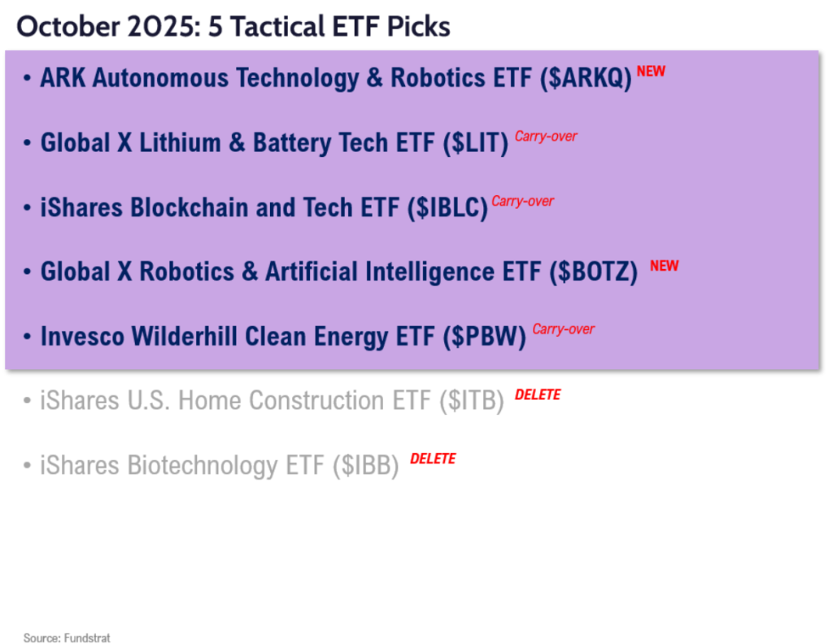Click the NEW tag beside $BOTZ

tap(664, 266)
